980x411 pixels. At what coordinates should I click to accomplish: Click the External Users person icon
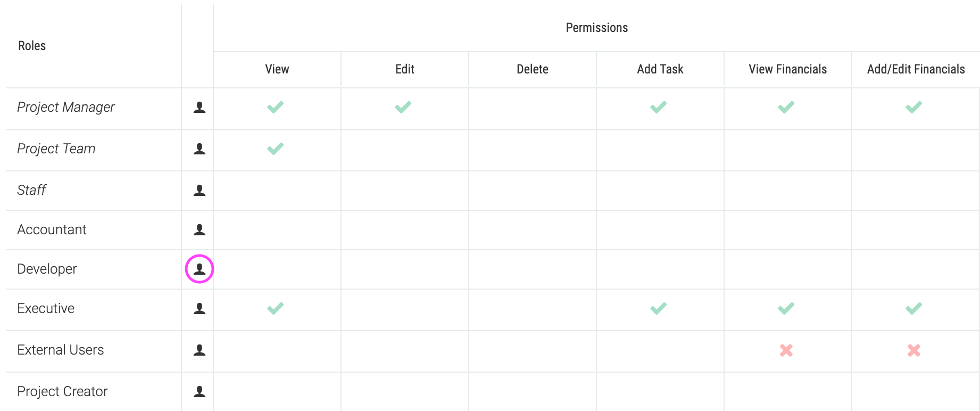[200, 350]
